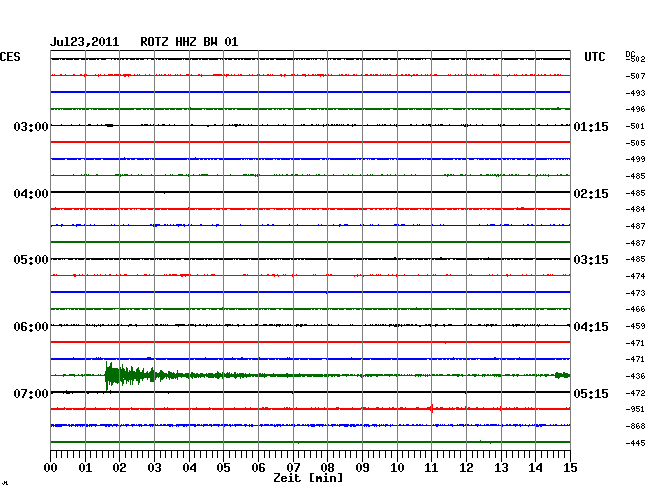Click the DC offset value -505
650x494 pixels.
point(635,143)
